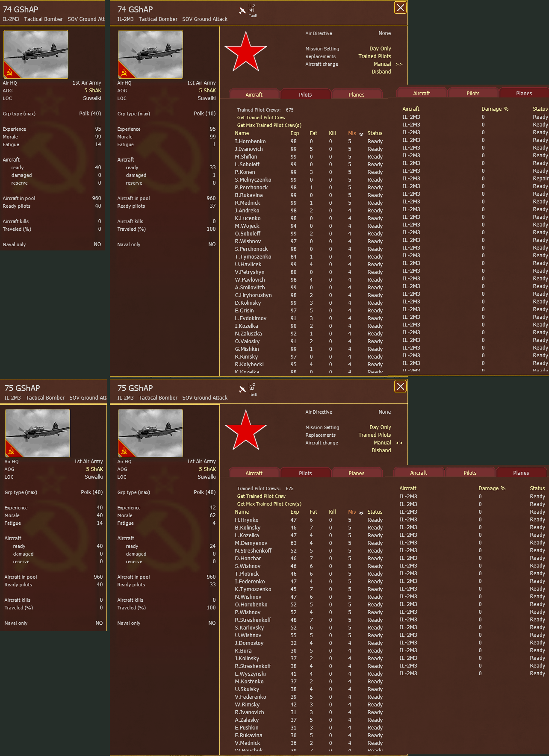549x756 pixels.
Task: Click Manual aircraft change for 74 GShAP
Action: [x=382, y=64]
